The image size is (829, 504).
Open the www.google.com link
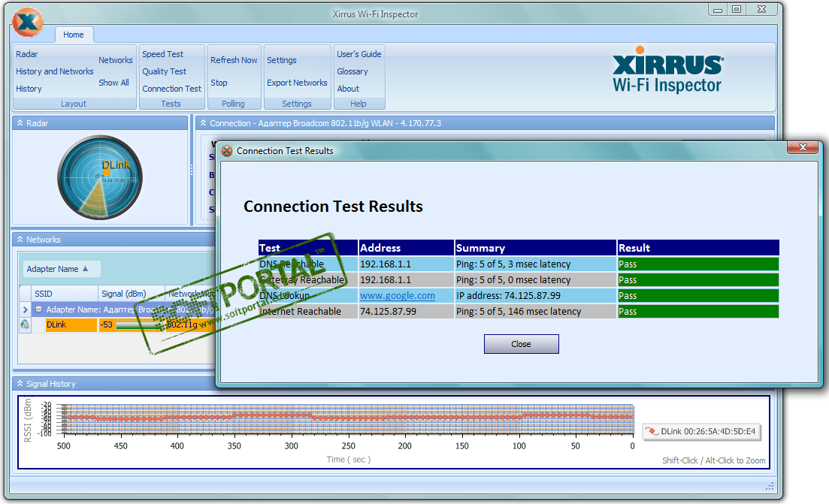398,296
